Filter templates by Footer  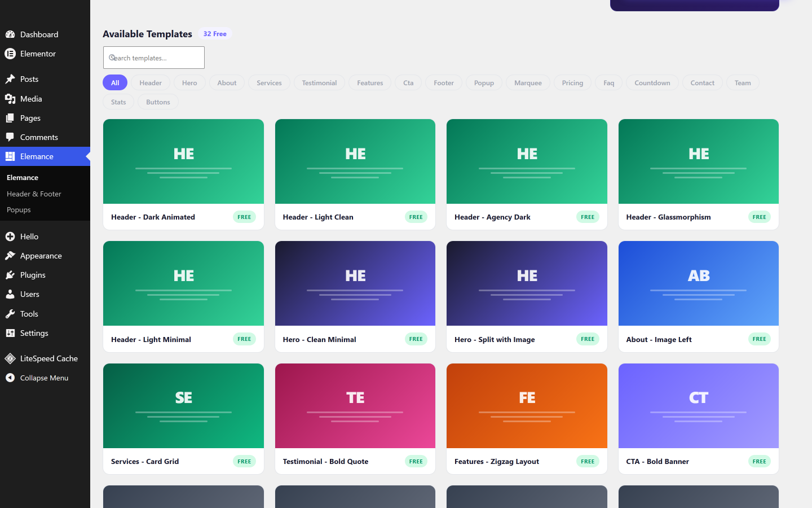click(444, 82)
